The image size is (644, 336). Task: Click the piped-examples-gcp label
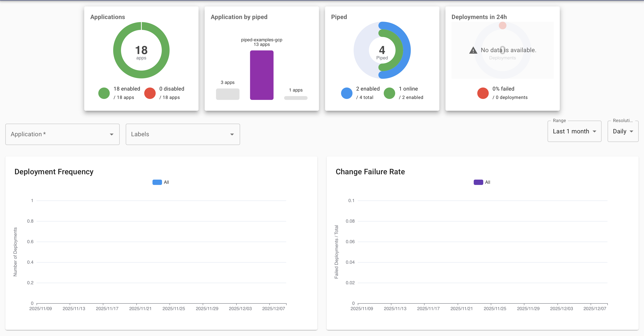pos(261,40)
